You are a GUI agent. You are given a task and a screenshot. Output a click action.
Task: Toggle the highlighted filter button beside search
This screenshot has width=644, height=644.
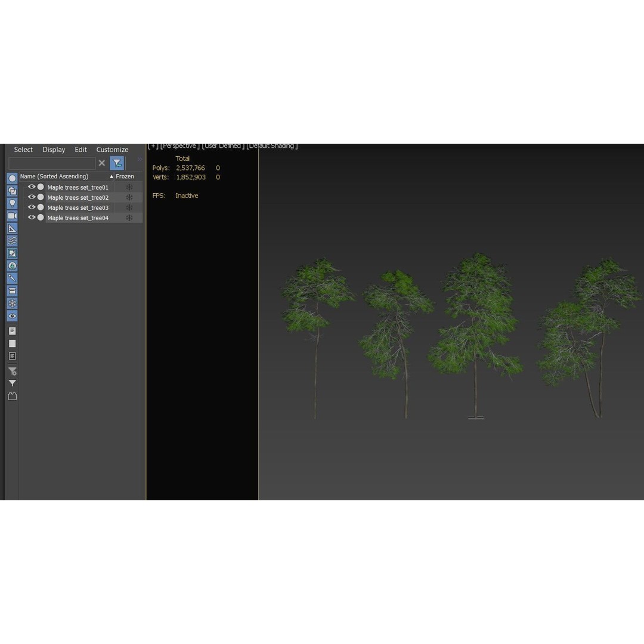coord(117,163)
